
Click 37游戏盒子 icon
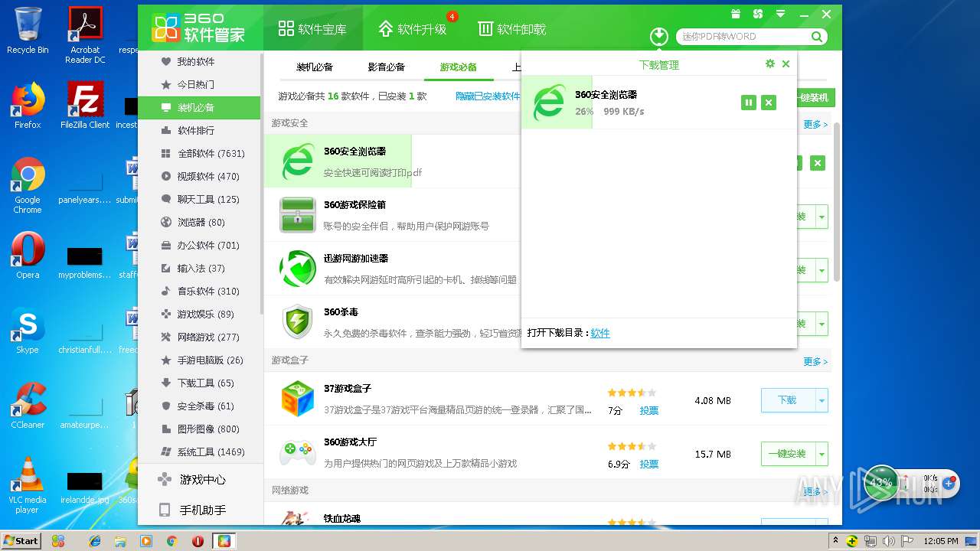[298, 399]
